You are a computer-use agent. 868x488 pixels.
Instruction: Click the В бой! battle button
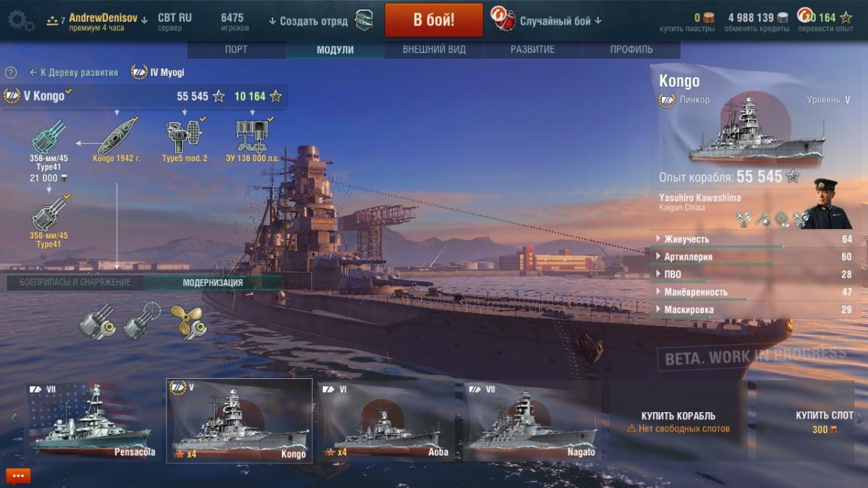(x=434, y=20)
